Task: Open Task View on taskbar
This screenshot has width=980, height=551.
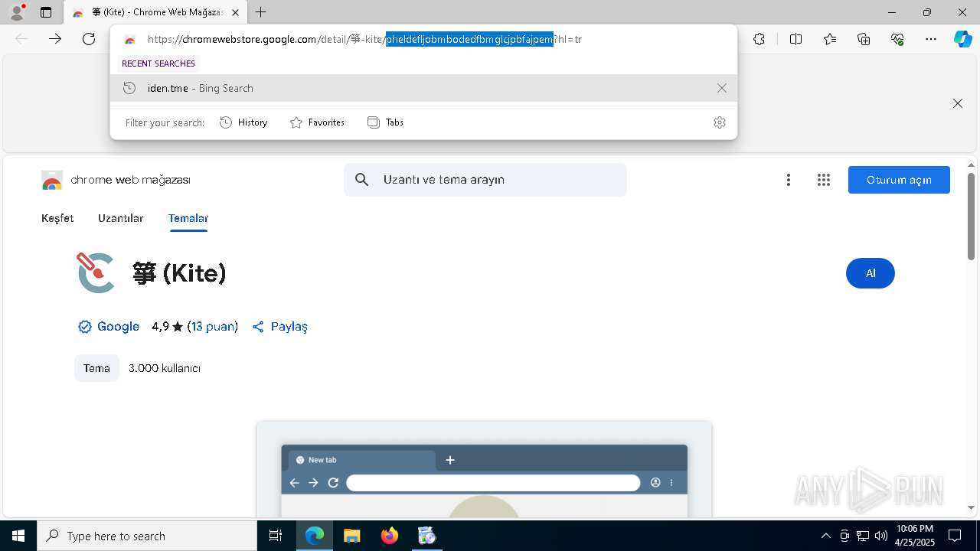Action: tap(276, 536)
